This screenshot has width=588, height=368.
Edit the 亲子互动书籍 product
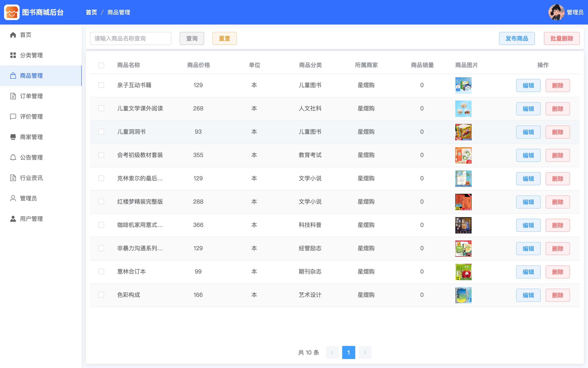click(528, 85)
